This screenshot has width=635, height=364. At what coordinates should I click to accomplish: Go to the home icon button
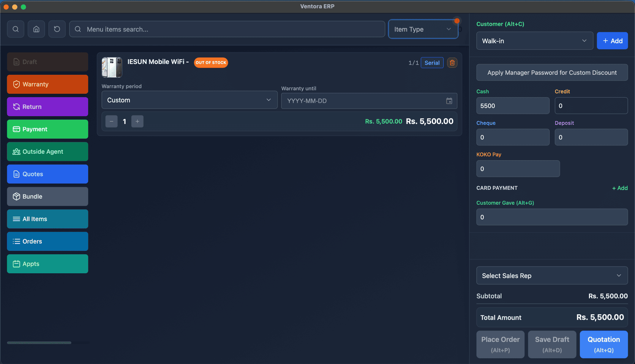click(36, 29)
